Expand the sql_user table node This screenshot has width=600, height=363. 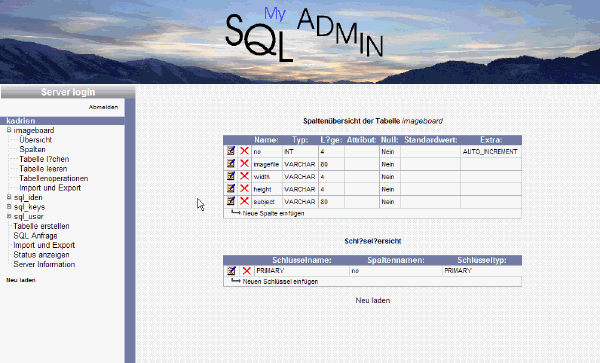[x=9, y=216]
